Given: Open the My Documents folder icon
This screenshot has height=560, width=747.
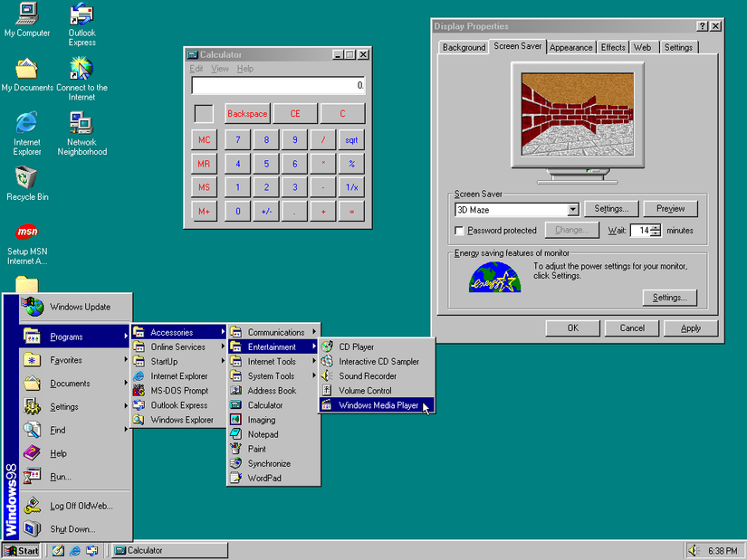Looking at the screenshot, I should coord(27,69).
